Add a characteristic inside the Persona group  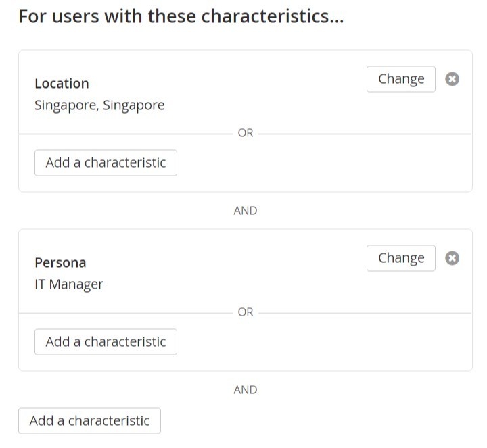(x=106, y=342)
